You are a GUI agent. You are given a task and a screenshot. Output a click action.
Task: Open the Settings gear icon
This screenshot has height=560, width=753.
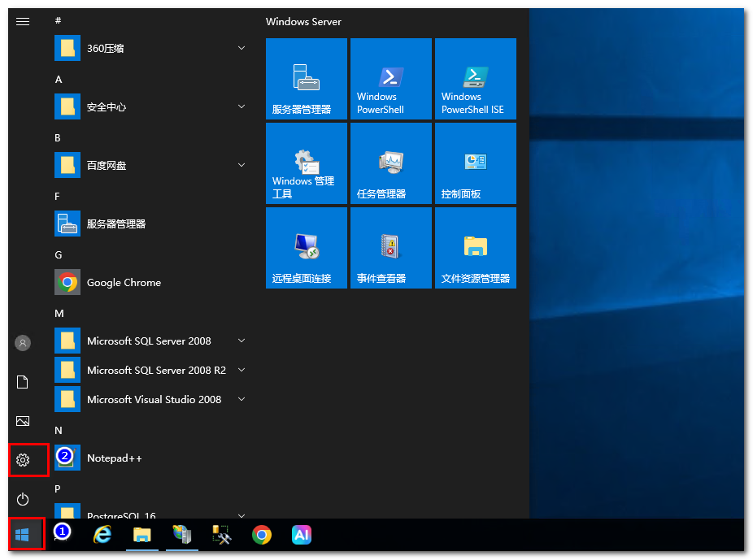(23, 460)
